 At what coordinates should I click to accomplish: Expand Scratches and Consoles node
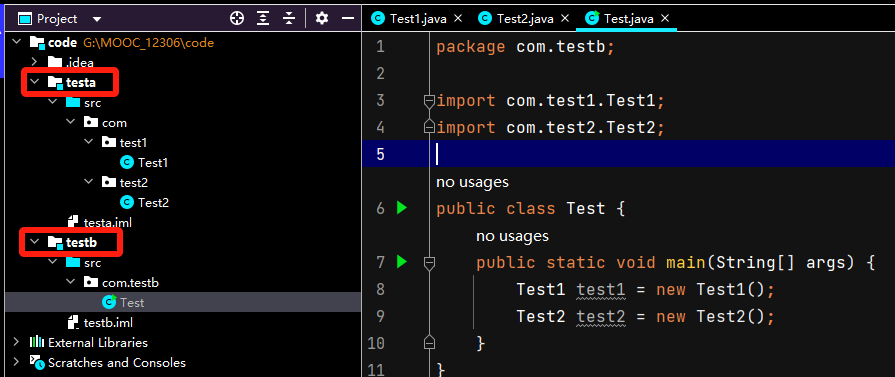point(17,362)
